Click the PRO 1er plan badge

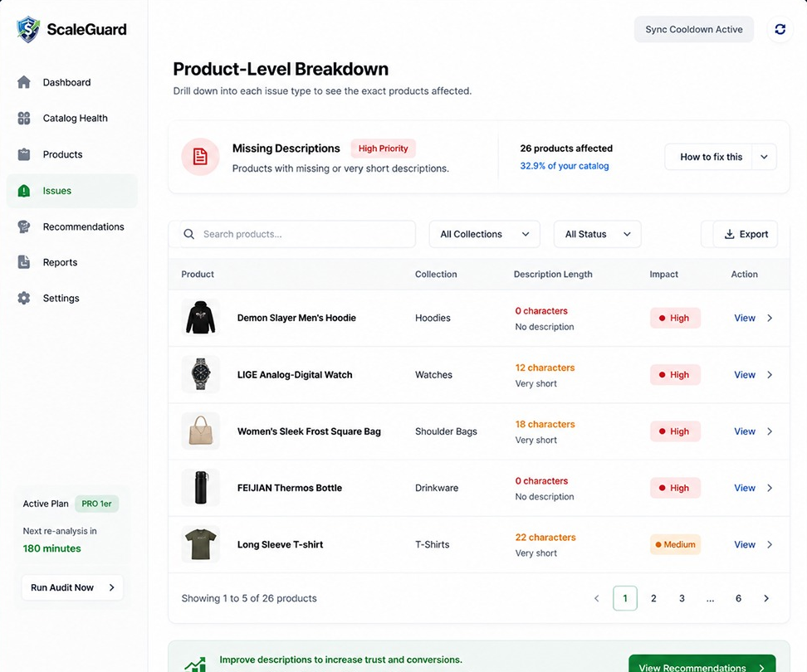(97, 504)
